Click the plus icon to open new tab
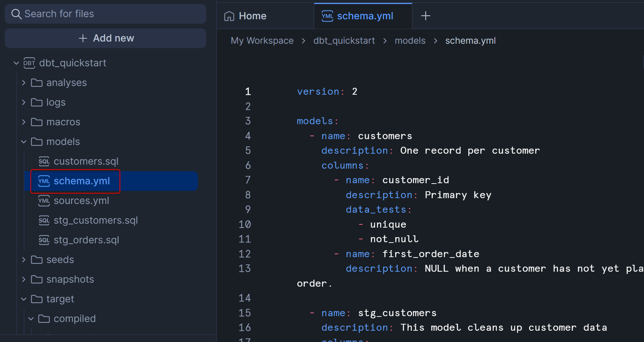The width and height of the screenshot is (644, 342). [425, 16]
